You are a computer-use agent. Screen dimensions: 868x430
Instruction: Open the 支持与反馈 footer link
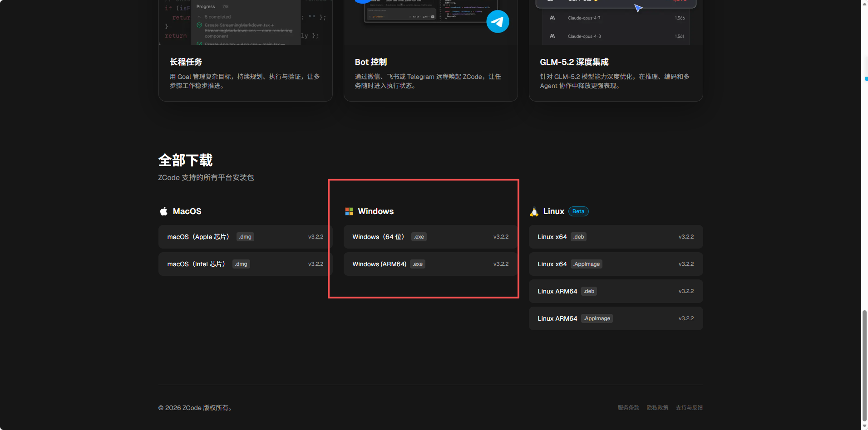tap(689, 408)
